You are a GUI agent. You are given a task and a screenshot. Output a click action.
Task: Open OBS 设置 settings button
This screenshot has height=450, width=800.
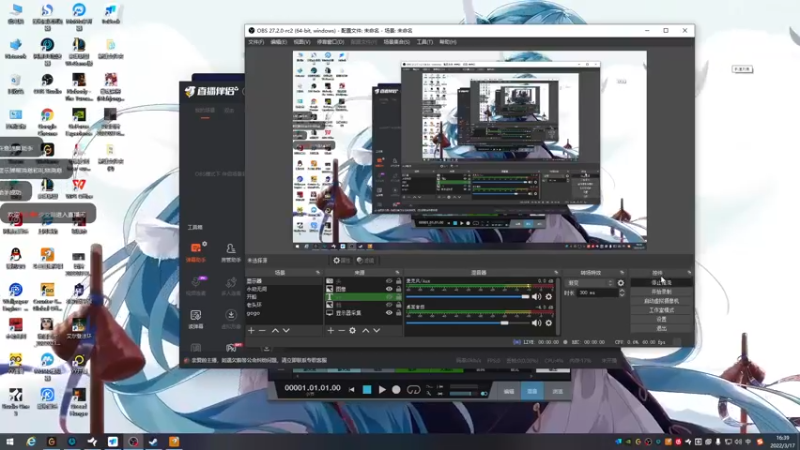(661, 319)
